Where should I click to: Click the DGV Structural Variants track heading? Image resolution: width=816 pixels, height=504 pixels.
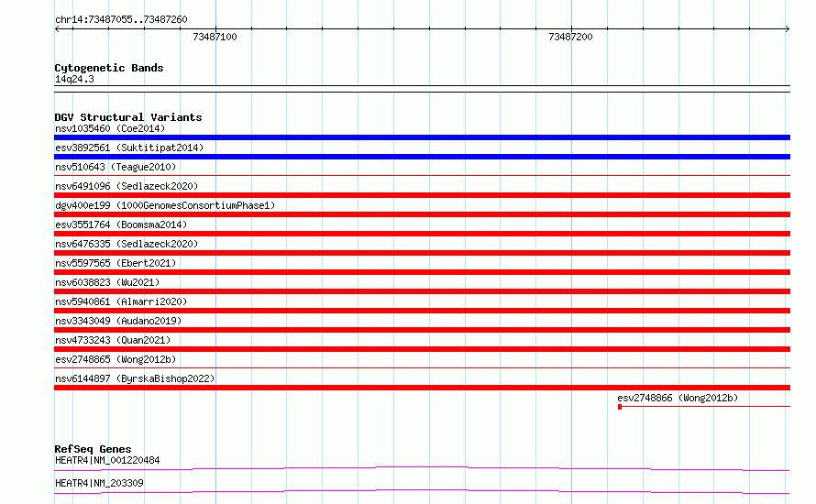[128, 117]
